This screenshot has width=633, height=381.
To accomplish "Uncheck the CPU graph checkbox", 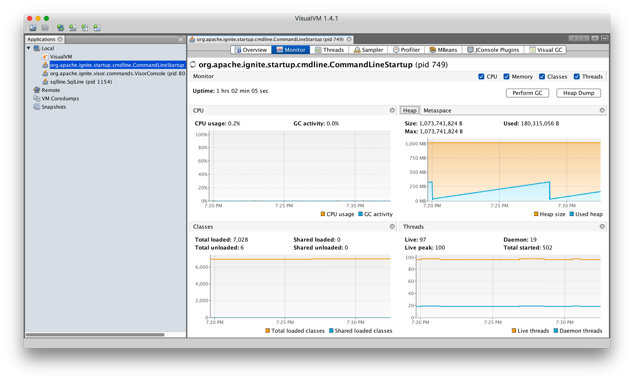I will [481, 76].
